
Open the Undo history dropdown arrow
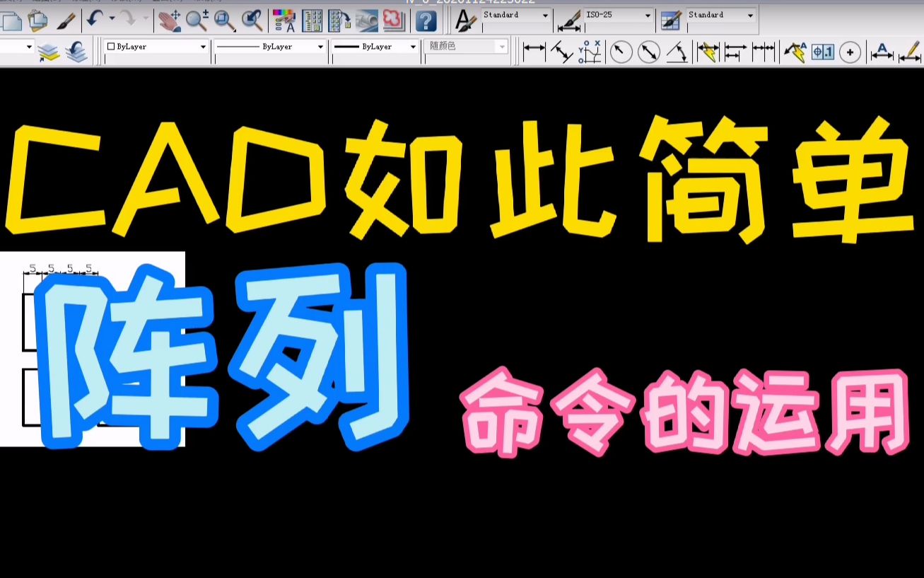pyautogui.click(x=111, y=20)
